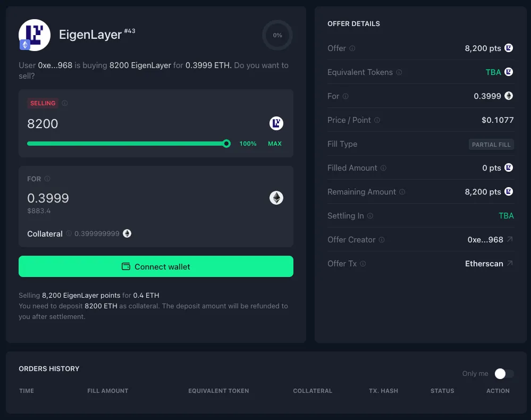
Task: Click the Ethereum network badge on the logo
Action: 25,45
